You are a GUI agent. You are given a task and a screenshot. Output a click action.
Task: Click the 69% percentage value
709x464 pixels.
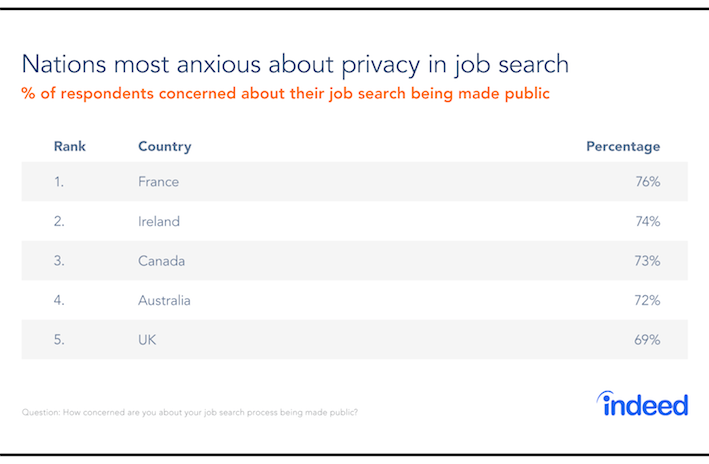click(648, 340)
